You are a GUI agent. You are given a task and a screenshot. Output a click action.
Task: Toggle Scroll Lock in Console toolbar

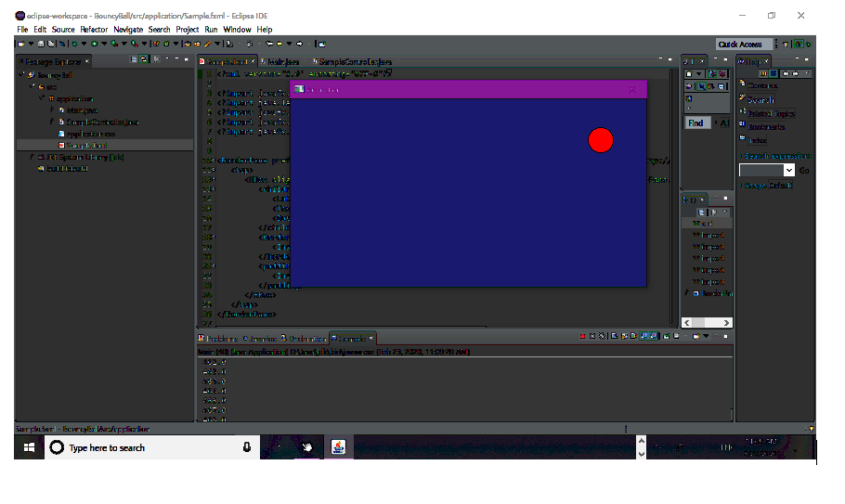(625, 337)
